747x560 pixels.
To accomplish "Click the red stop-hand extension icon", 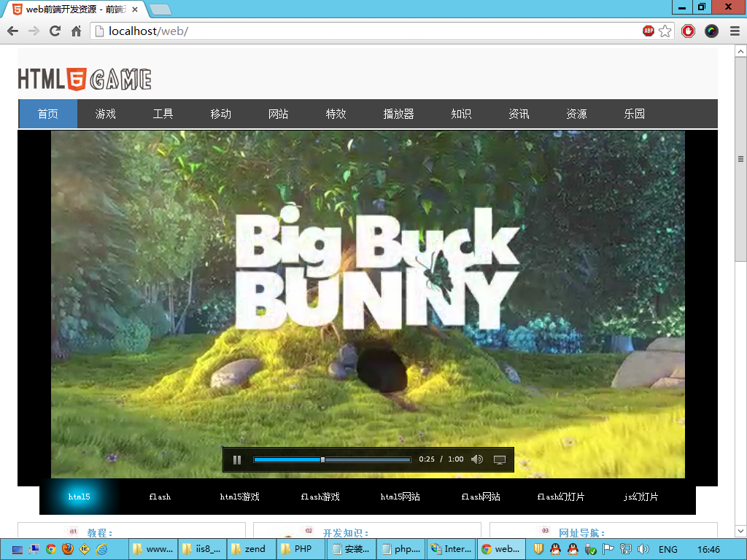I will 689,31.
